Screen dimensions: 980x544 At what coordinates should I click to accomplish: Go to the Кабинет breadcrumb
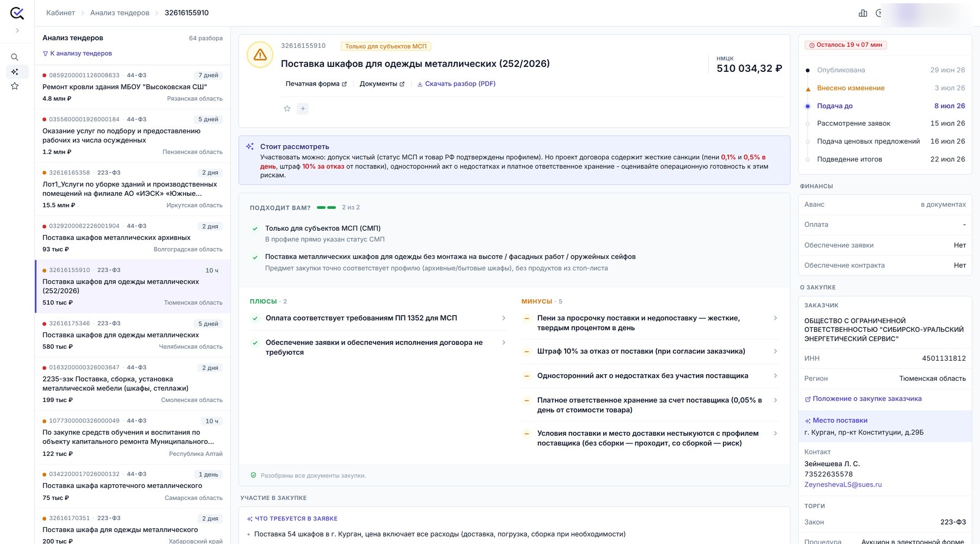60,13
